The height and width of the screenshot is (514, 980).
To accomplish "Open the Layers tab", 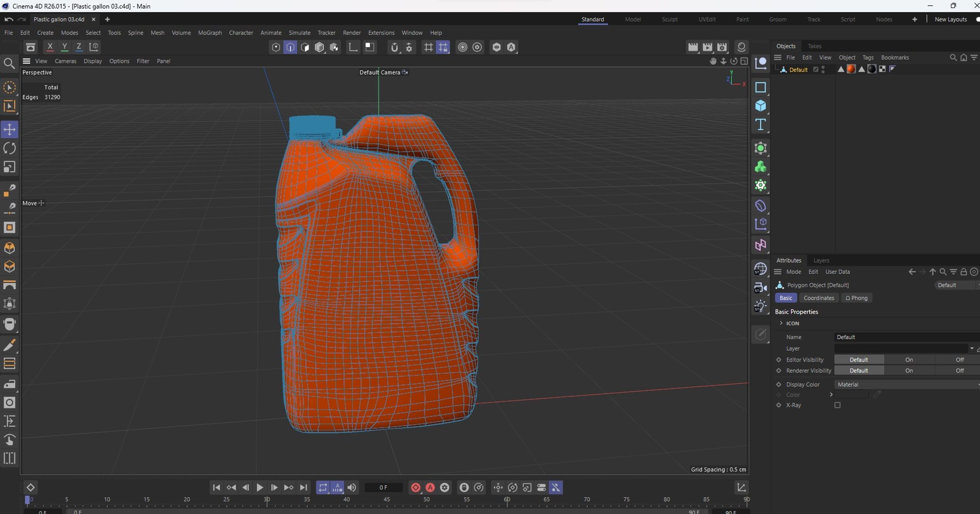I will pos(821,261).
